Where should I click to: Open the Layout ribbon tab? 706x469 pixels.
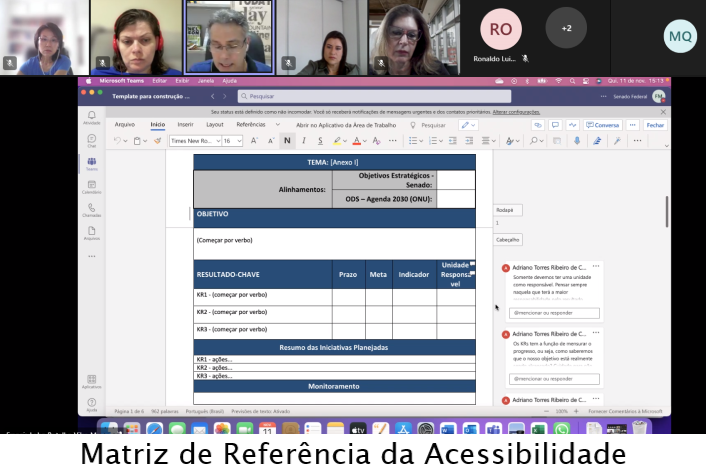pyautogui.click(x=215, y=125)
